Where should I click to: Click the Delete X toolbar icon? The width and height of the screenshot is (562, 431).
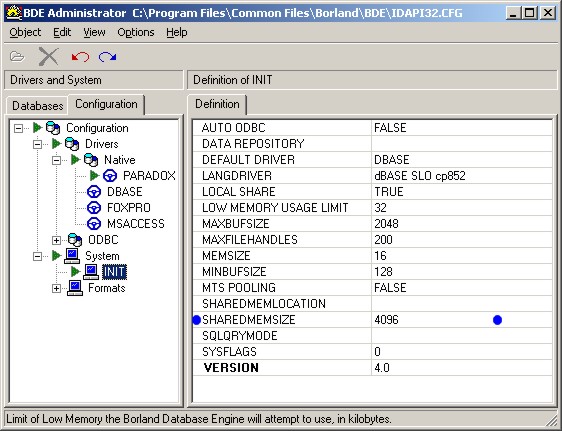tap(48, 57)
